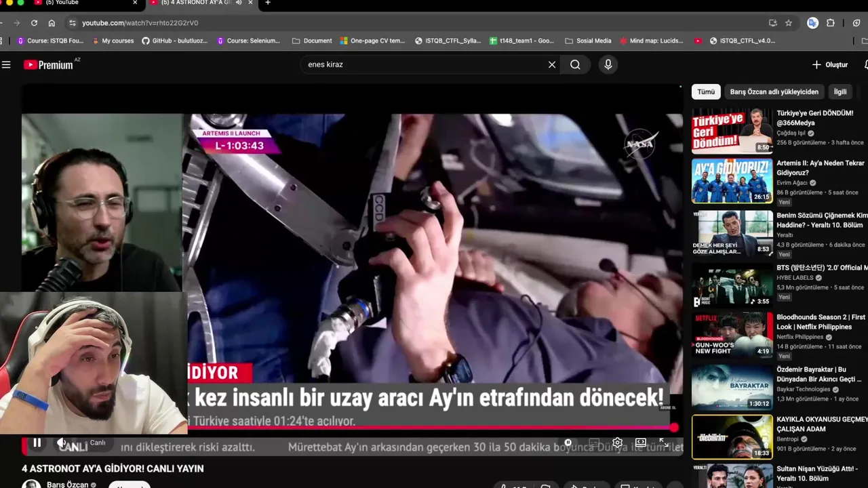The image size is (868, 488).
Task: Select the İlgili filter chip
Action: (x=840, y=91)
